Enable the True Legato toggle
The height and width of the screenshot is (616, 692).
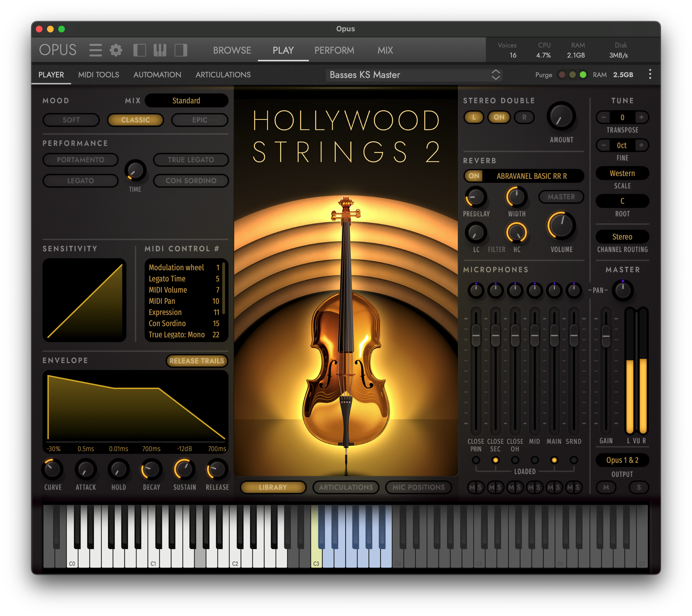click(x=191, y=160)
